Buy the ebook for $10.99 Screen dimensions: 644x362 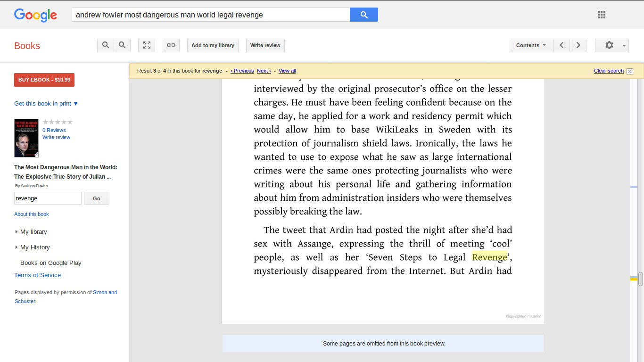point(44,80)
